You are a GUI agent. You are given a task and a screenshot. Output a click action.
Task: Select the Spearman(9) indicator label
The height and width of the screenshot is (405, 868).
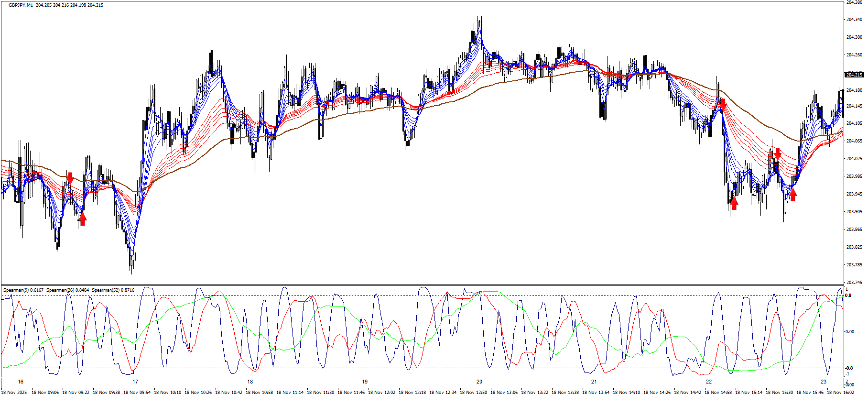[16, 290]
